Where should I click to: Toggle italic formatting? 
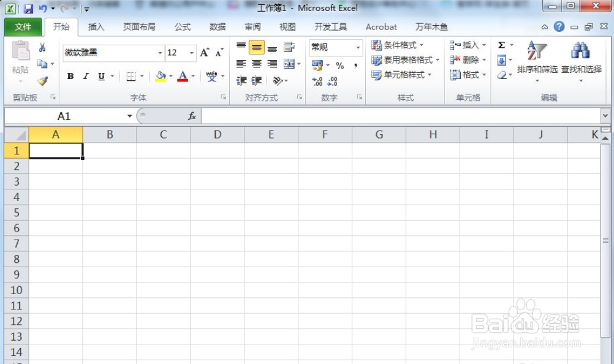pos(86,76)
